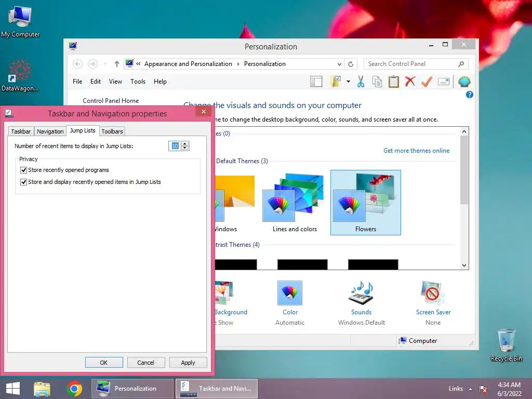Click the Action Center flag tray icon
Viewport: 532px width, 399px height.
click(x=483, y=389)
